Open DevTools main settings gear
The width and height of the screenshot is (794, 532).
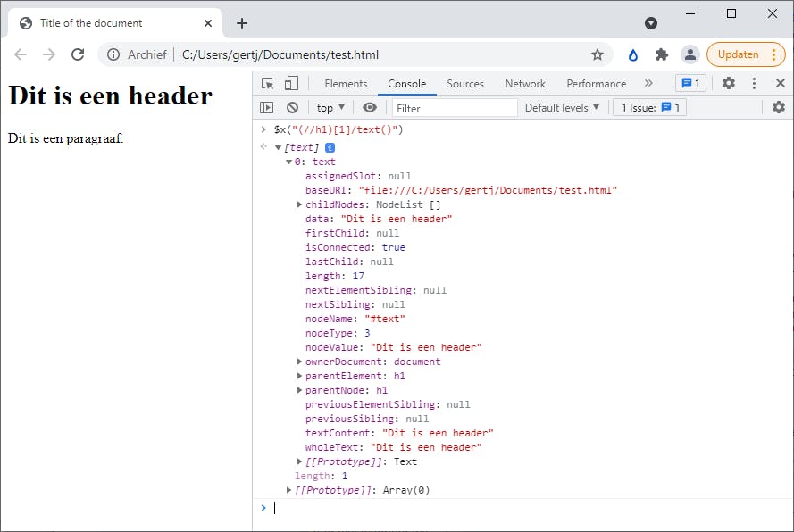pos(729,83)
